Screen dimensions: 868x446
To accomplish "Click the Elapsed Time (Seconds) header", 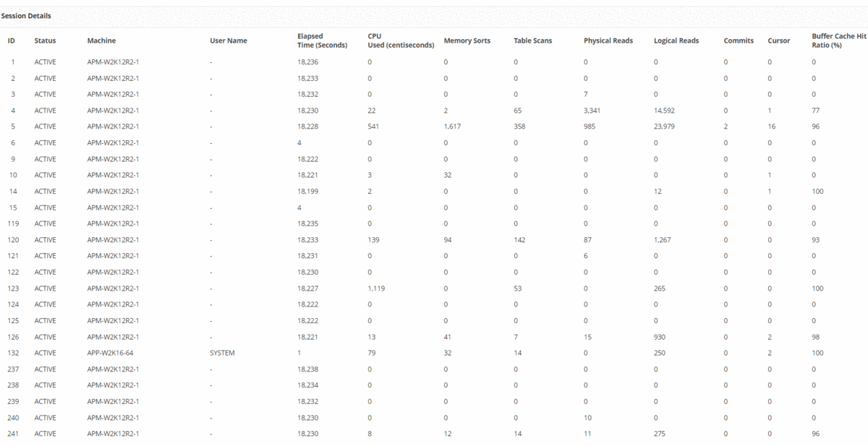I will (322, 40).
